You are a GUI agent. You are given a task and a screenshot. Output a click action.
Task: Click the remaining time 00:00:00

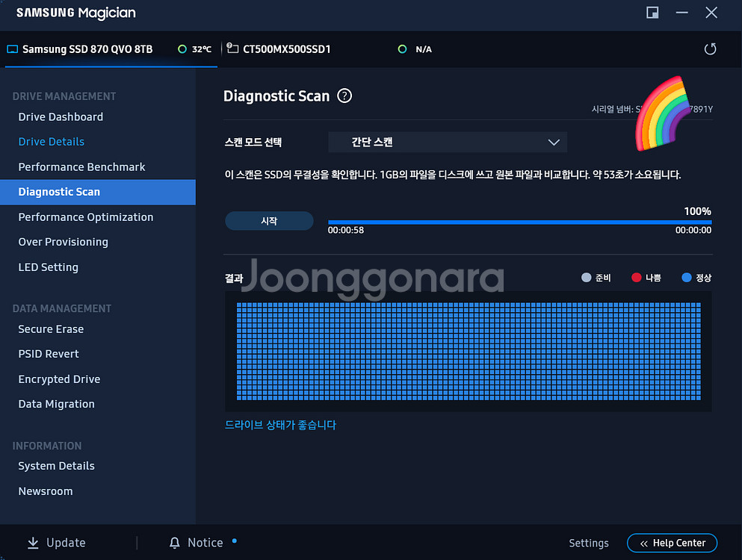[x=693, y=230]
